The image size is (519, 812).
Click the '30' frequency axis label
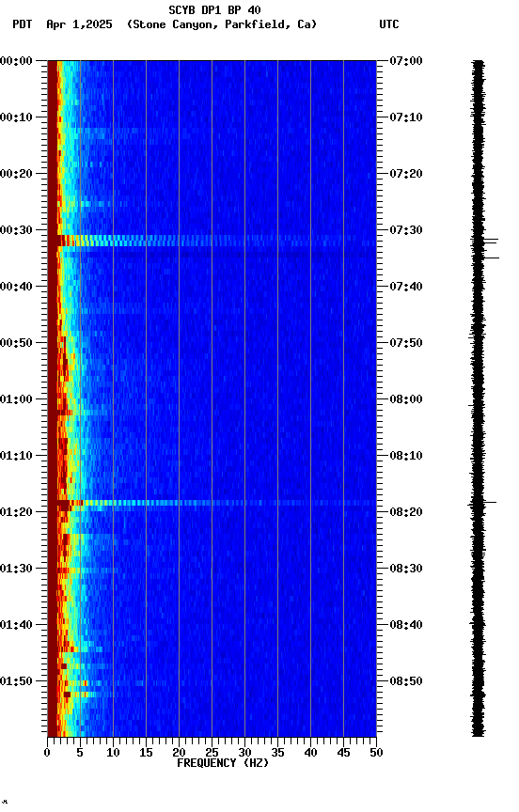coord(244,753)
